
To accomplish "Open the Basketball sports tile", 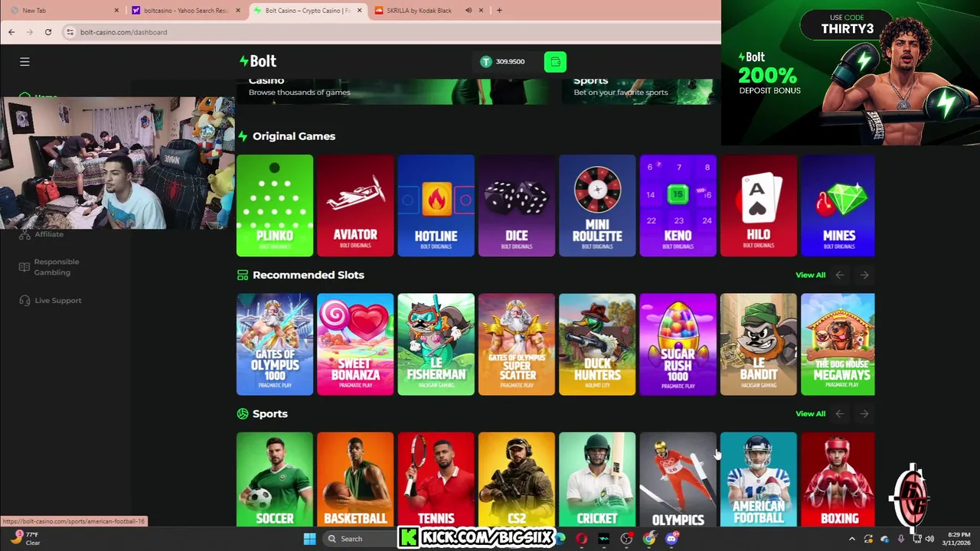I will (x=355, y=480).
